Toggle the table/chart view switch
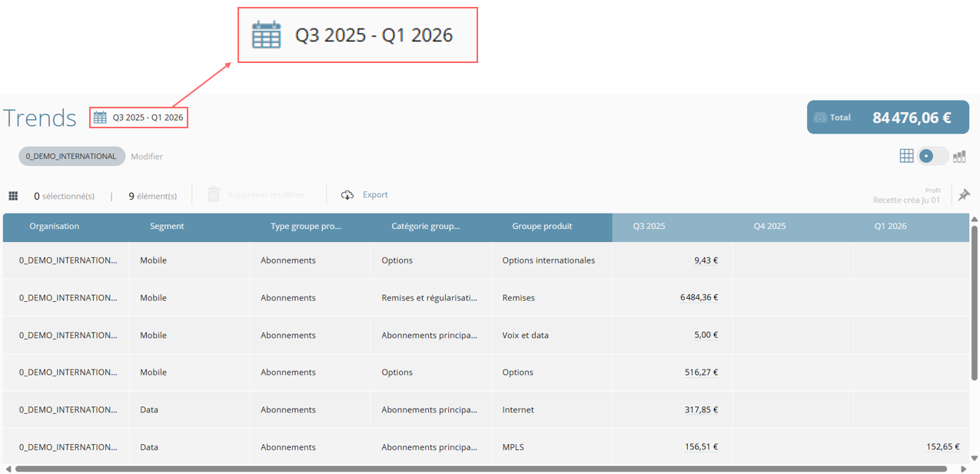Viewport: 980px width, 474px height. (932, 156)
